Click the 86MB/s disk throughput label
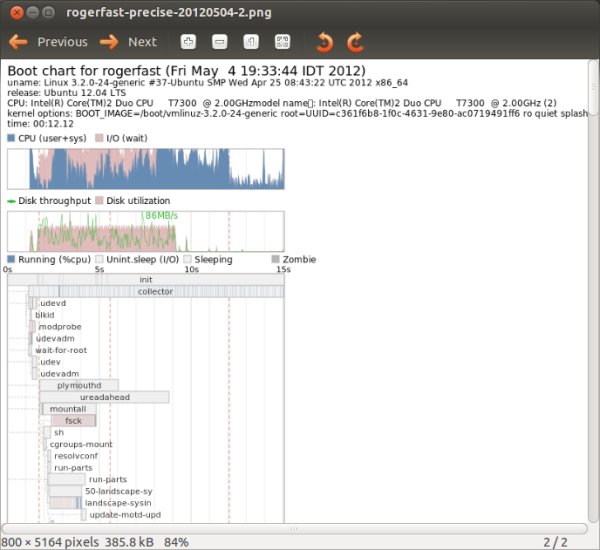The image size is (600, 550). tap(160, 215)
